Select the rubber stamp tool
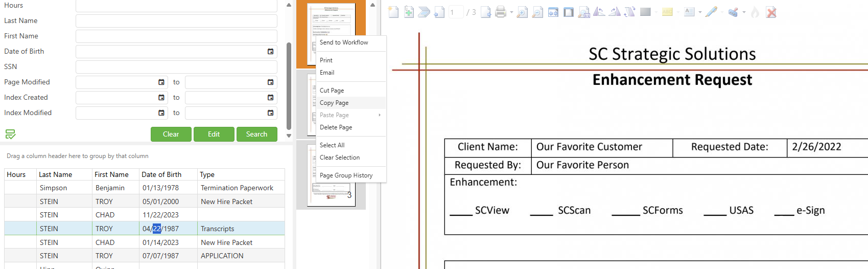868x269 pixels. pyautogui.click(x=733, y=12)
